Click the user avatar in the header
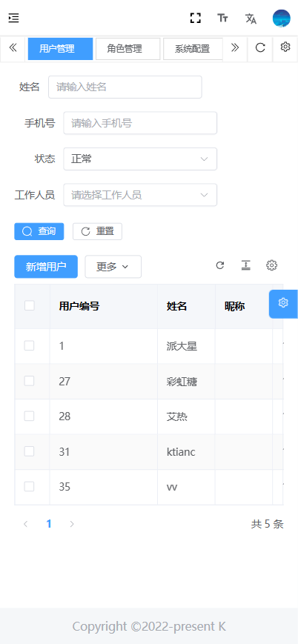Viewport: 298px width, 644px height. click(282, 19)
